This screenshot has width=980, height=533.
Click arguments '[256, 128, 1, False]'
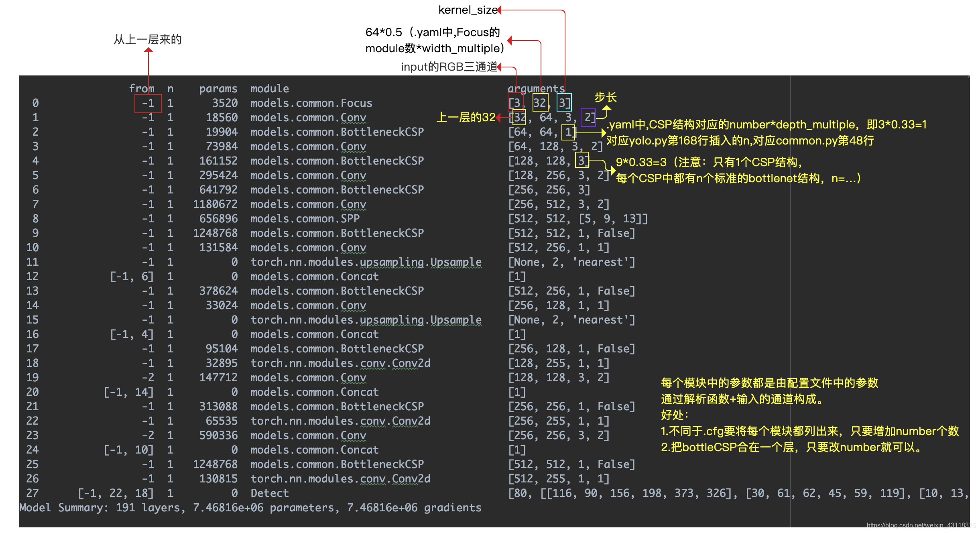coord(571,349)
